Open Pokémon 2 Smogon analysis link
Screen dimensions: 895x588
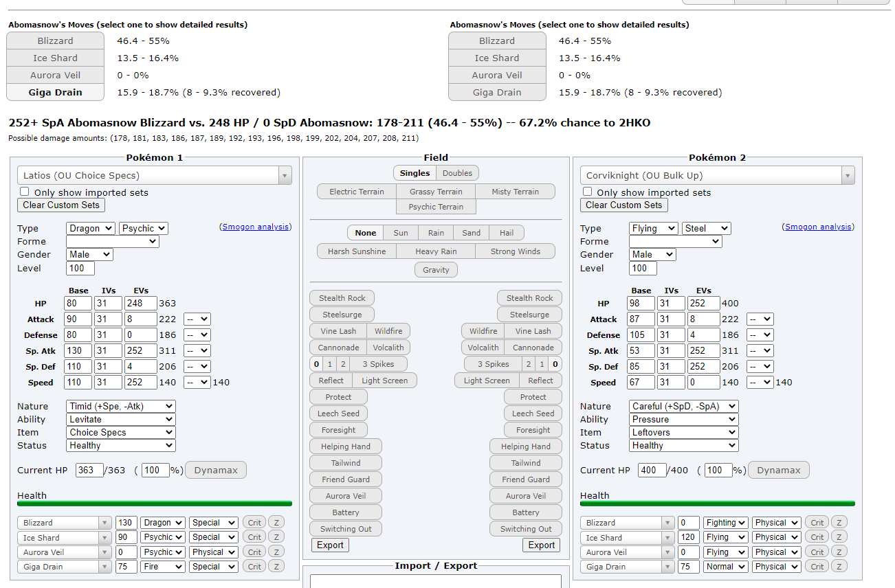pyautogui.click(x=819, y=227)
